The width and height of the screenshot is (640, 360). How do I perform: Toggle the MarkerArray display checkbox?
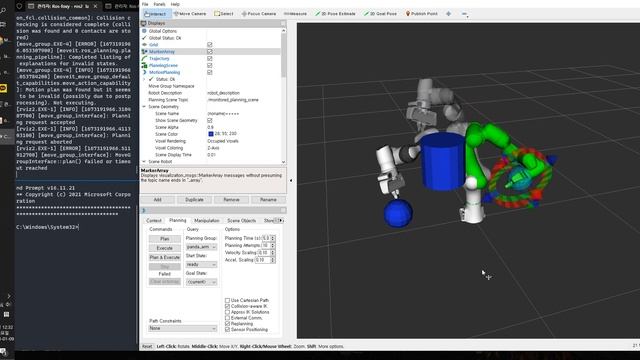point(210,51)
